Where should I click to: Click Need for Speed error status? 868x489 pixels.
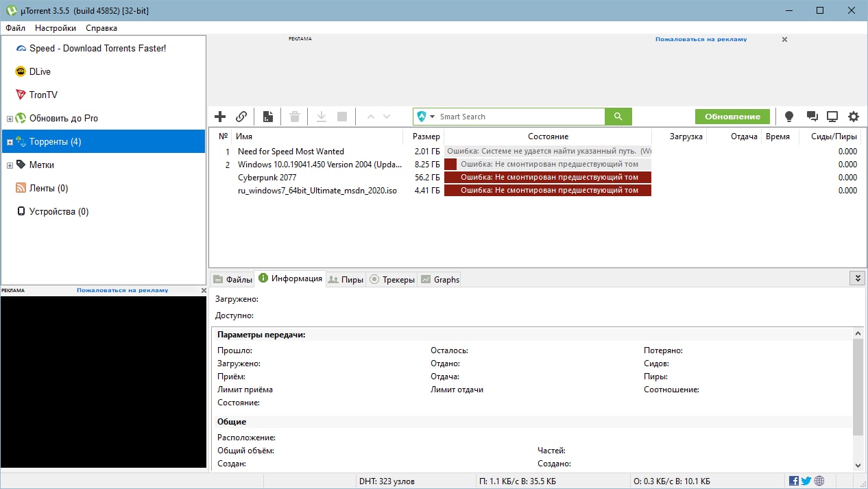[x=548, y=151]
